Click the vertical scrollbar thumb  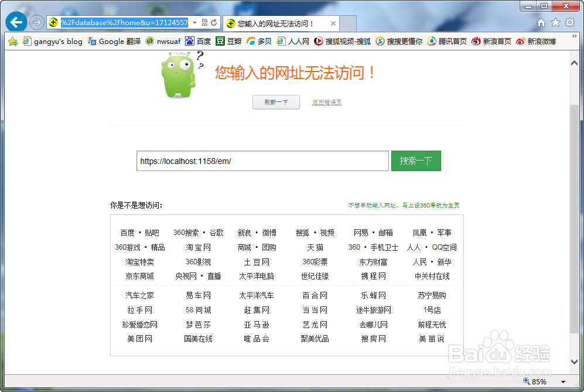pyautogui.click(x=574, y=220)
